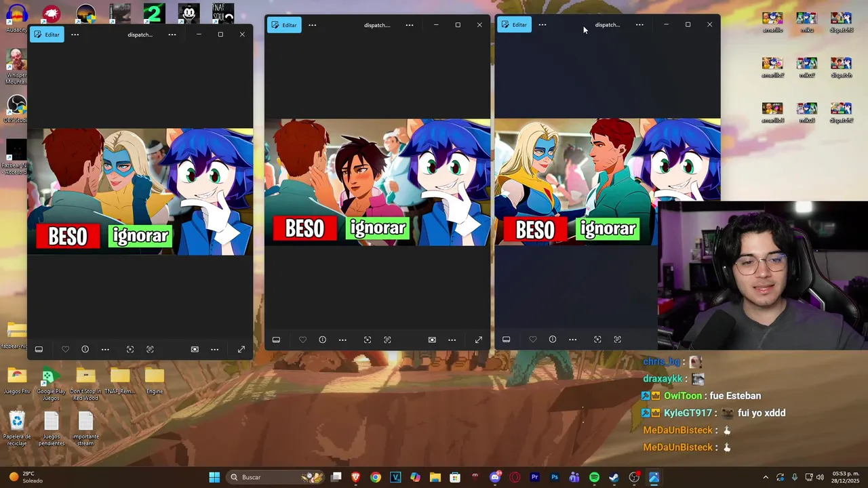Toggle the filmstrip in the left Photos window
The image size is (868, 488).
coord(39,349)
